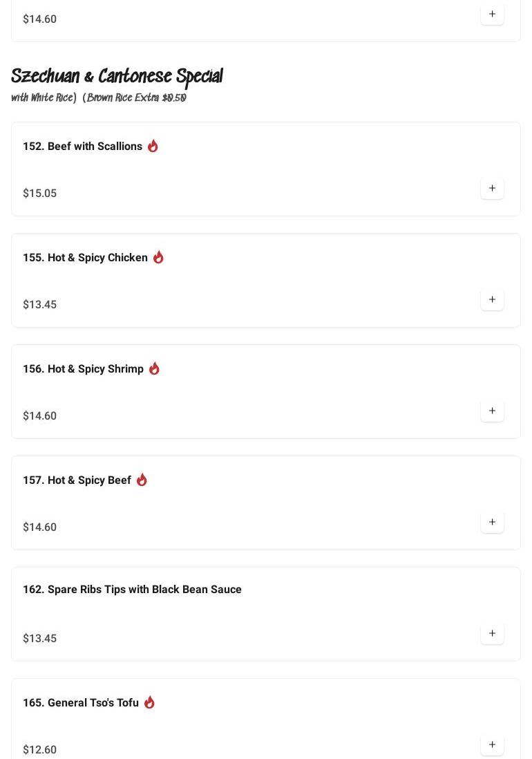Click spicy flame icon beside Beef with Scallions
Viewport: 532px width, 759px height.
click(153, 146)
